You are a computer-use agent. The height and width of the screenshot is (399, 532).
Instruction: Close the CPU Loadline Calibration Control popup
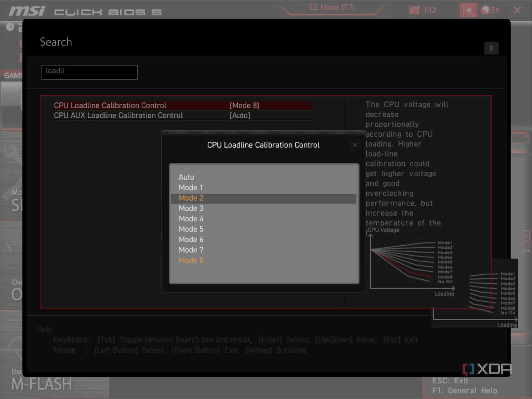tap(355, 145)
